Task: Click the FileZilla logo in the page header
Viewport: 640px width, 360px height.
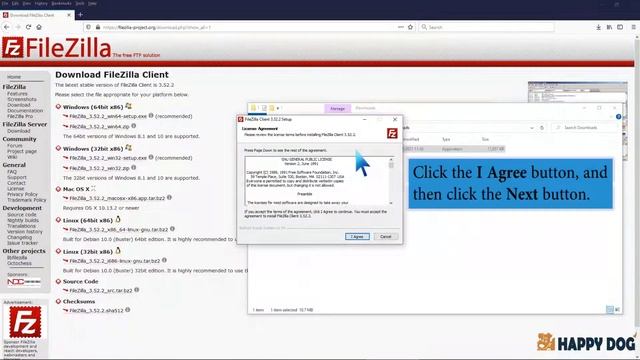Action: 56,48
